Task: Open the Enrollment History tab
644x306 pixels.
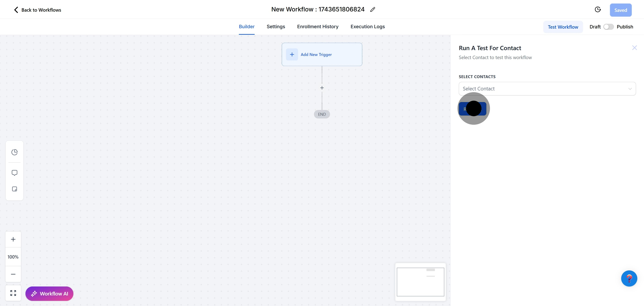Action: 318,26
